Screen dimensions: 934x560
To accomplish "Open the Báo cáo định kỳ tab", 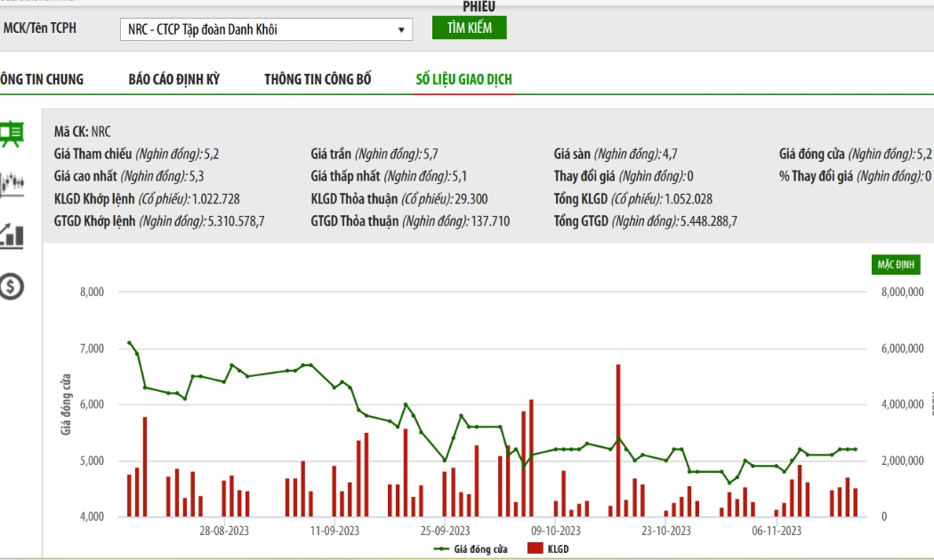I will 174,79.
